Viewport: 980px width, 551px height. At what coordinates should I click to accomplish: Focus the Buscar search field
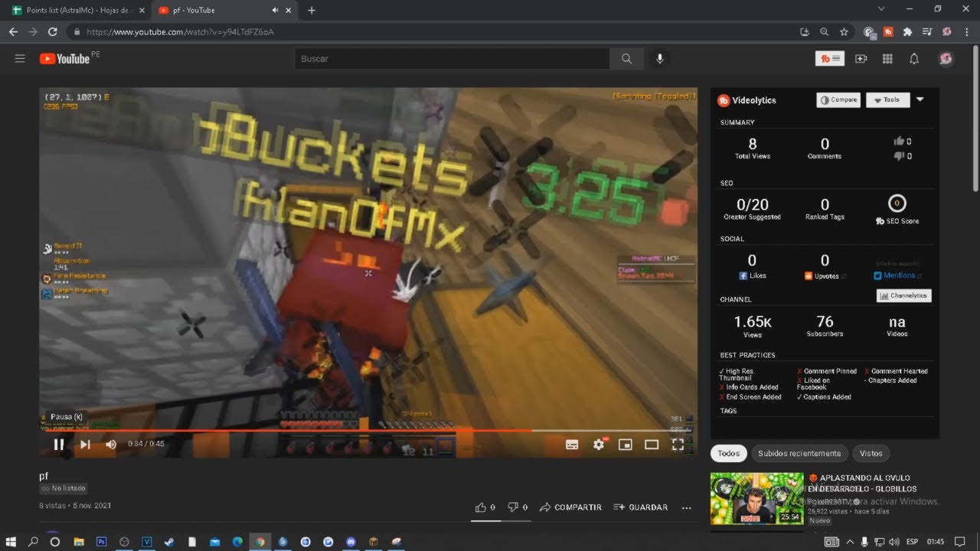click(x=452, y=59)
